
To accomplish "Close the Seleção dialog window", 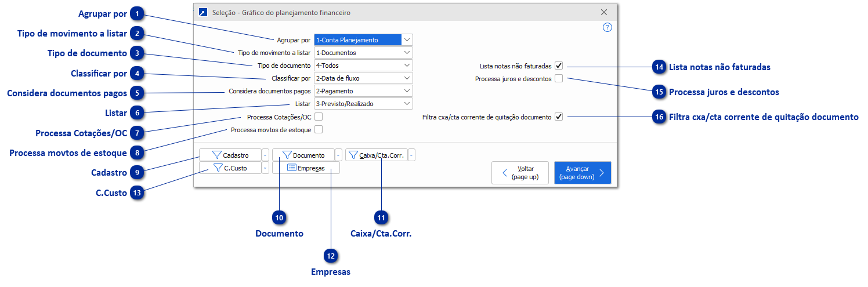I will (x=604, y=12).
